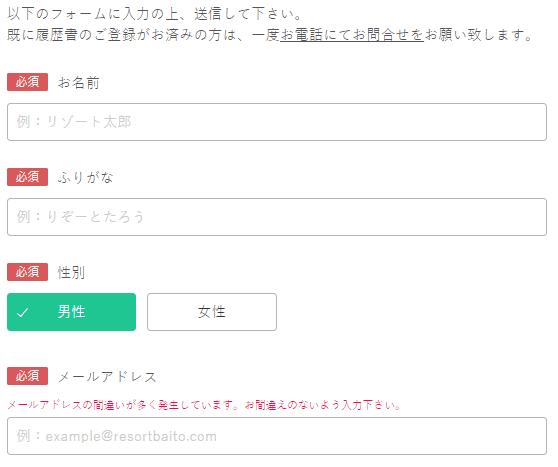Select the 女性 gender option
The width and height of the screenshot is (558, 467).
coord(212,312)
